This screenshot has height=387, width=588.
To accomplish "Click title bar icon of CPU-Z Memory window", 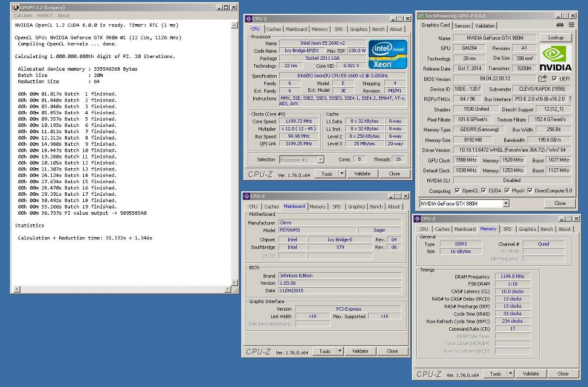I will click(417, 219).
